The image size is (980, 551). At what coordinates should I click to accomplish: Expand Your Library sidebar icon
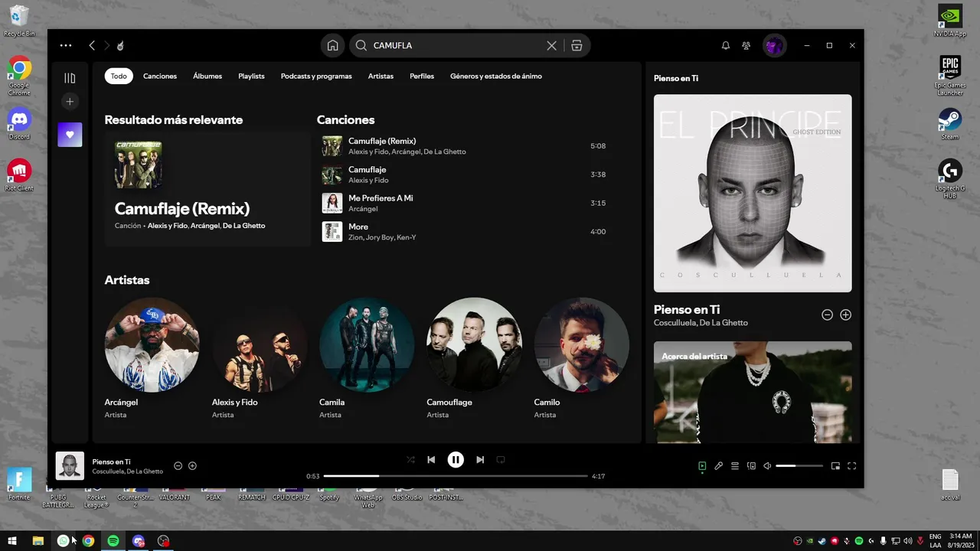point(70,77)
